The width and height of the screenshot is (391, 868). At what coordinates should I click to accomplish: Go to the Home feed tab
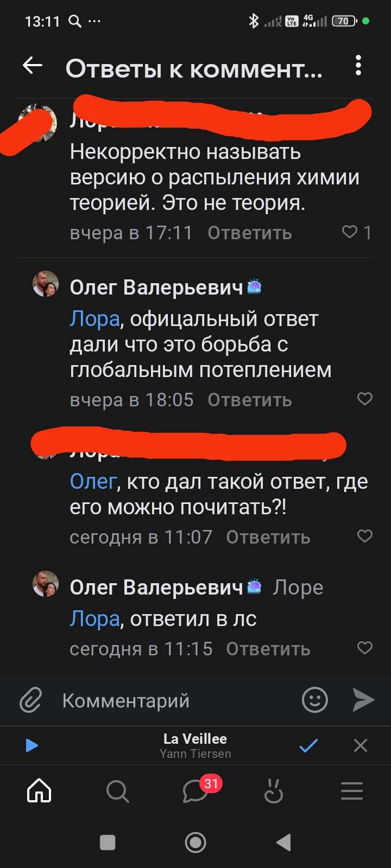(x=39, y=792)
